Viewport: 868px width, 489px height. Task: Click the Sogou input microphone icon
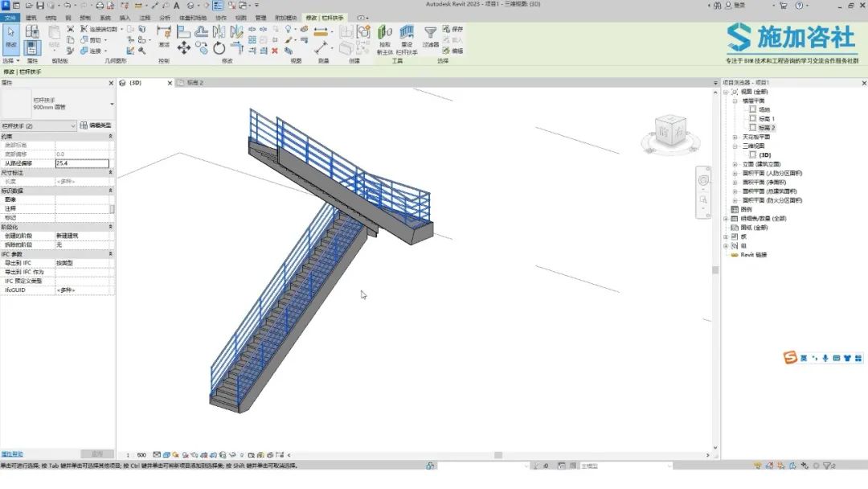click(x=825, y=358)
